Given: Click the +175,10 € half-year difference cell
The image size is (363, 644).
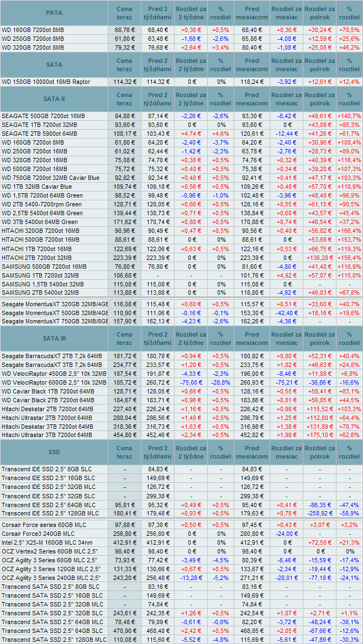Looking at the screenshot, I should tap(319, 435).
